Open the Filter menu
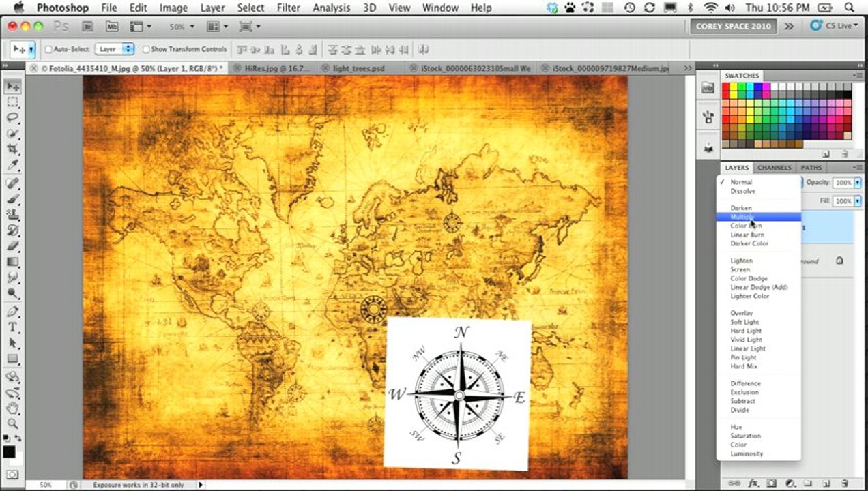The height and width of the screenshot is (491, 868). [288, 8]
